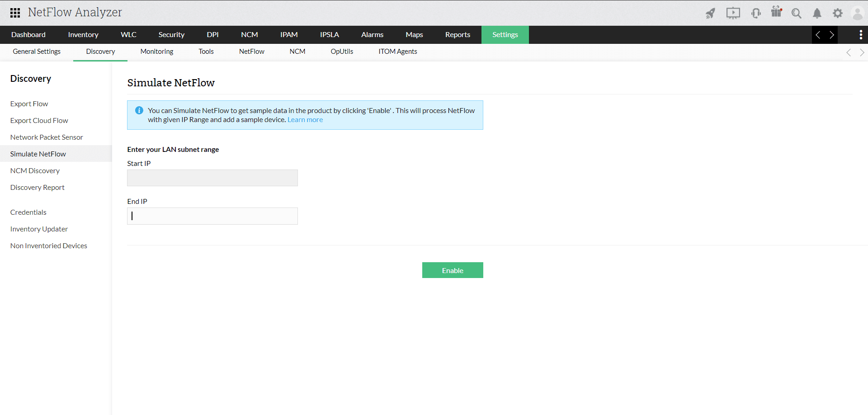The width and height of the screenshot is (868, 415).
Task: Open NCM Discovery in sidebar
Action: coord(35,171)
